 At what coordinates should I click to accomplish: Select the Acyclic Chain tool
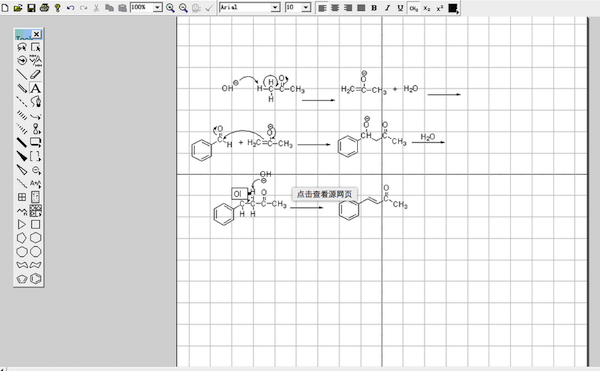tap(22, 211)
